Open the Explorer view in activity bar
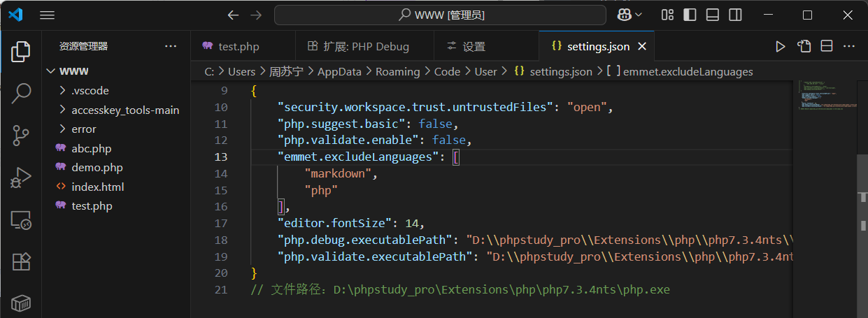868x318 pixels. coord(21,51)
